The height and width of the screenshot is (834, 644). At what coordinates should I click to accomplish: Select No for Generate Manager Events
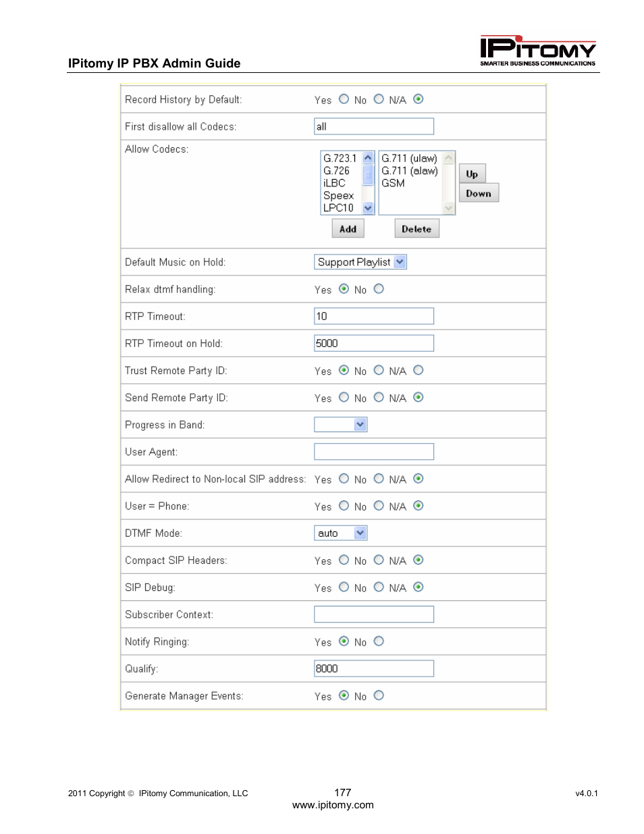click(x=379, y=696)
